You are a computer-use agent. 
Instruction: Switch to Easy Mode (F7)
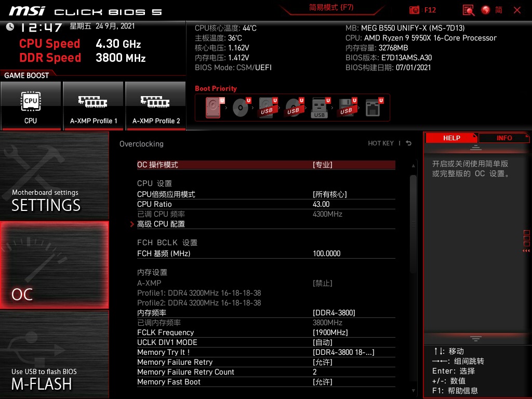pyautogui.click(x=331, y=7)
